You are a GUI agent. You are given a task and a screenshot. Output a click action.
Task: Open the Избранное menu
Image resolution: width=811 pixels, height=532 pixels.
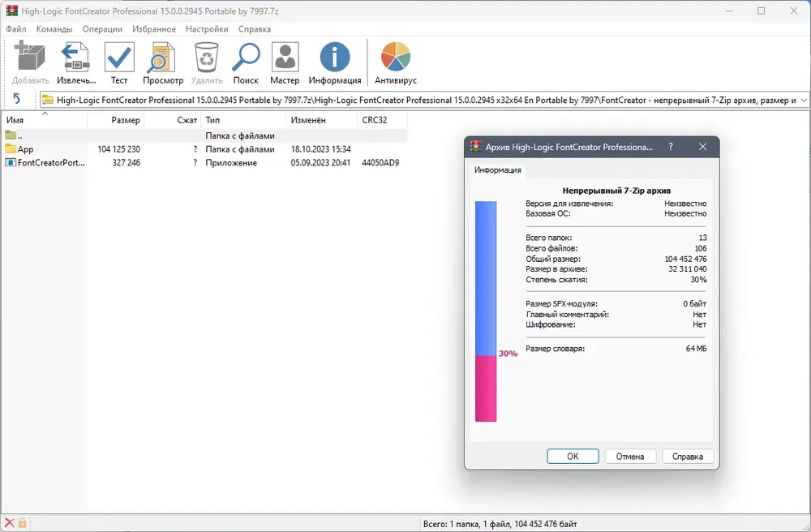coord(153,29)
